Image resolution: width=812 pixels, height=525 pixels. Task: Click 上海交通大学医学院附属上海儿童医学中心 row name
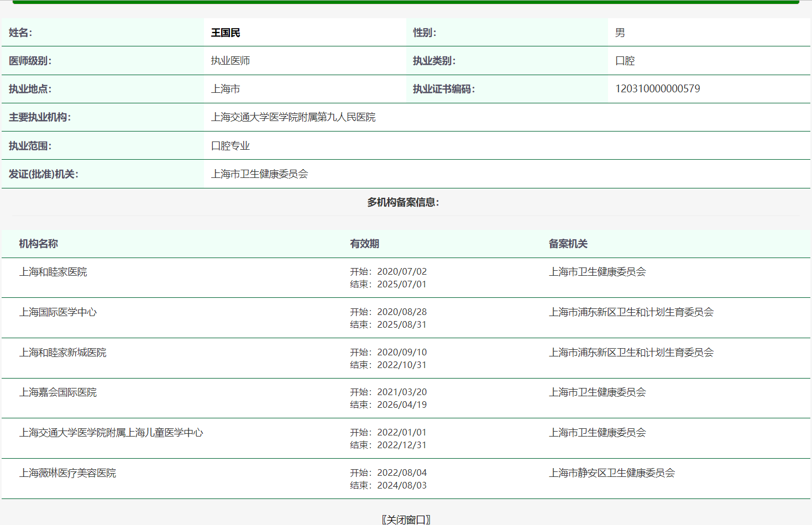[x=111, y=433]
